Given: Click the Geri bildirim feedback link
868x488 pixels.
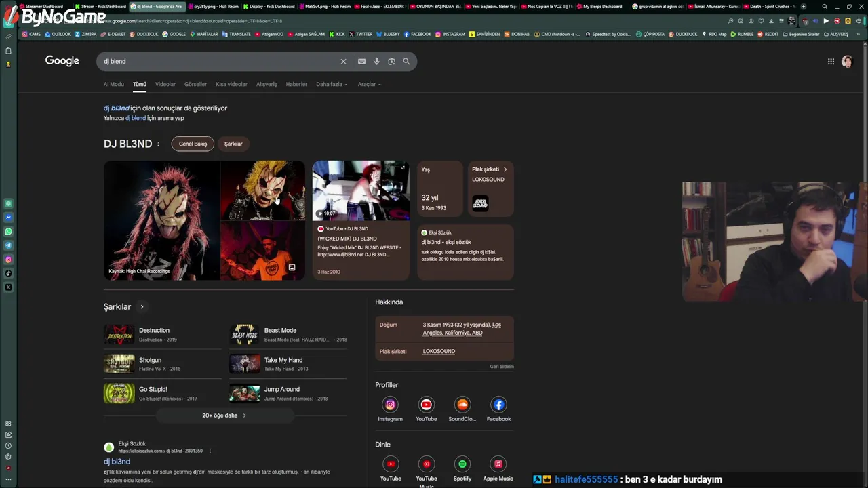Looking at the screenshot, I should click(502, 367).
